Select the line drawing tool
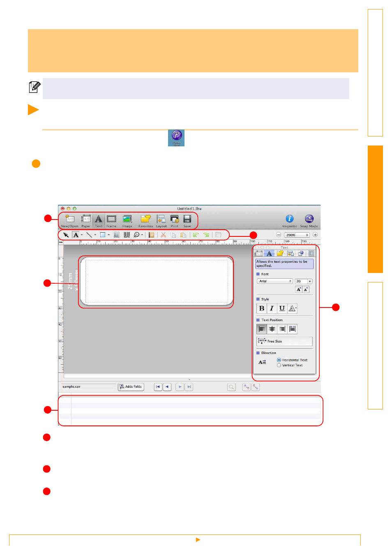Screen dimensions: 392x555 click(x=89, y=235)
